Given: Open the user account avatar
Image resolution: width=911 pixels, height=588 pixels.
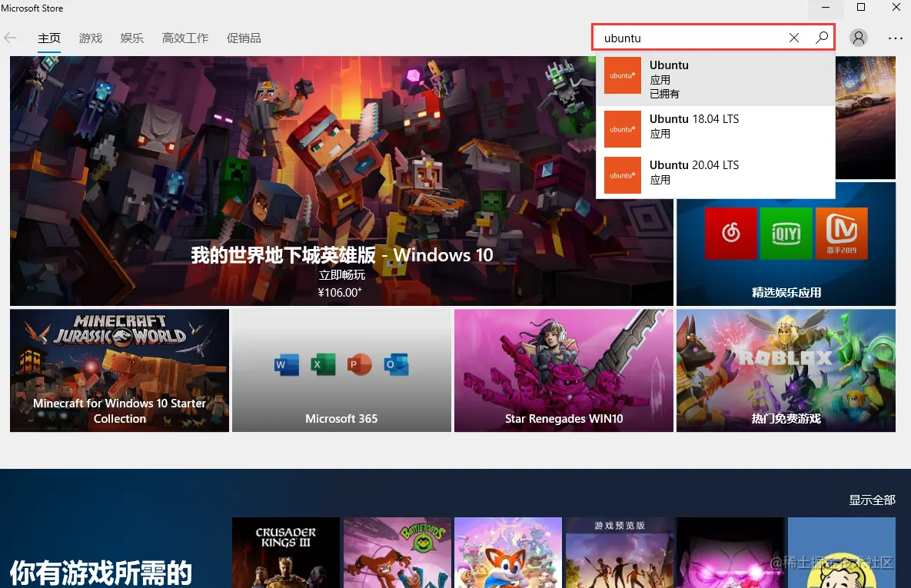Looking at the screenshot, I should 858,38.
